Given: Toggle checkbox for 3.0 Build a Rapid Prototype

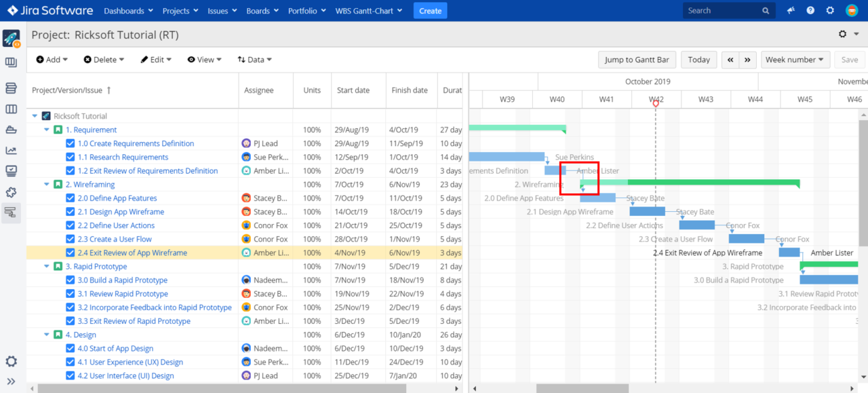Looking at the screenshot, I should [x=71, y=280].
